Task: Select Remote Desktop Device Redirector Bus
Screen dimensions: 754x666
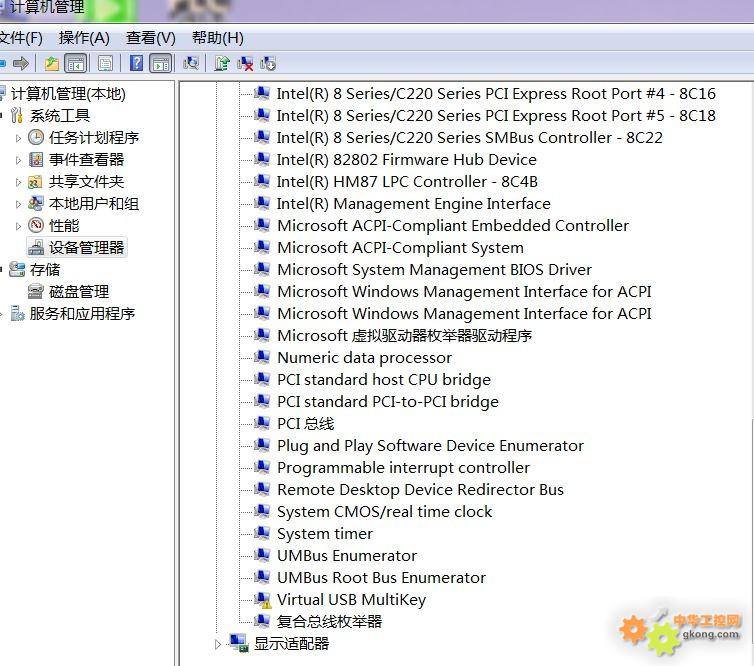Action: [x=420, y=490]
